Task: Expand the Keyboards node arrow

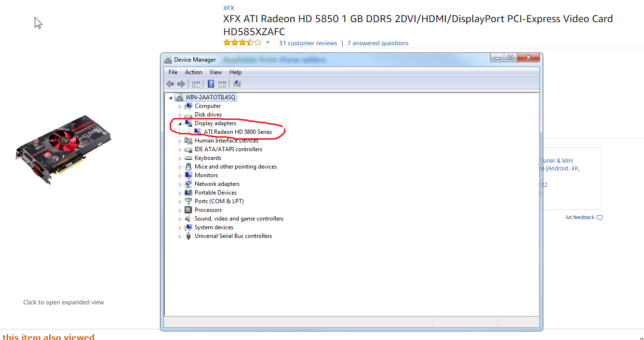Action: tap(180, 158)
